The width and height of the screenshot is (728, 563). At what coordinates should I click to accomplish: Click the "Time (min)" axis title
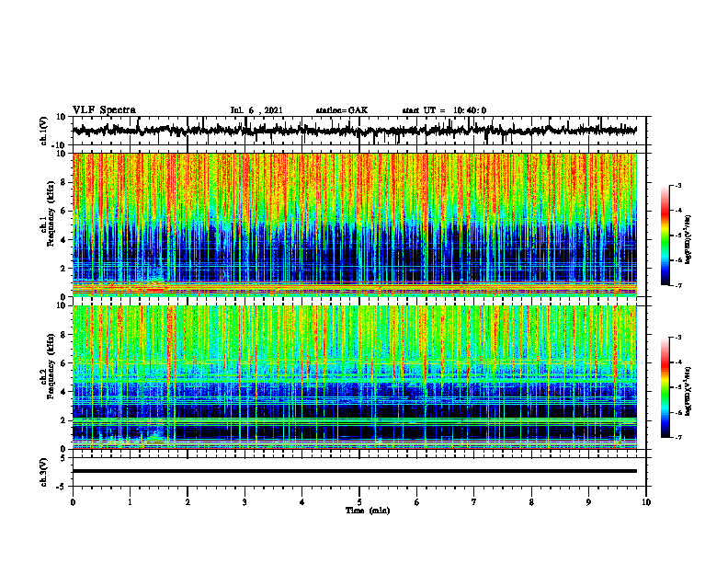pos(368,511)
